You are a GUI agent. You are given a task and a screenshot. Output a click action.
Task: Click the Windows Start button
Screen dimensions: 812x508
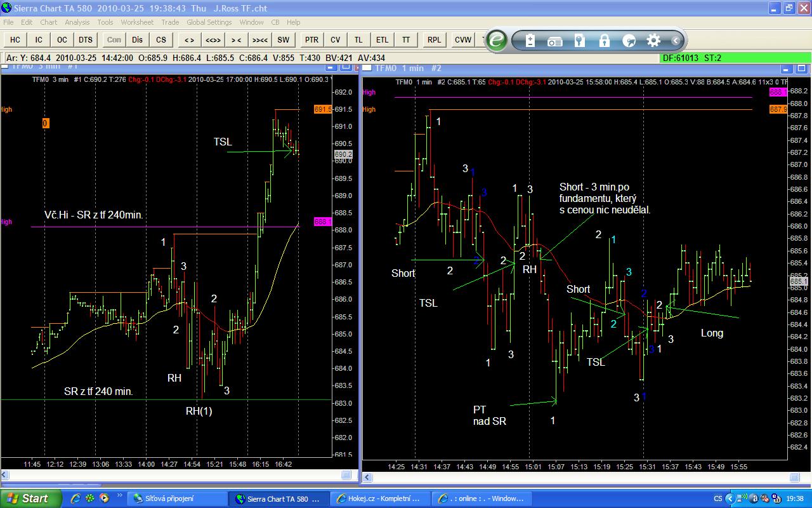(31, 498)
